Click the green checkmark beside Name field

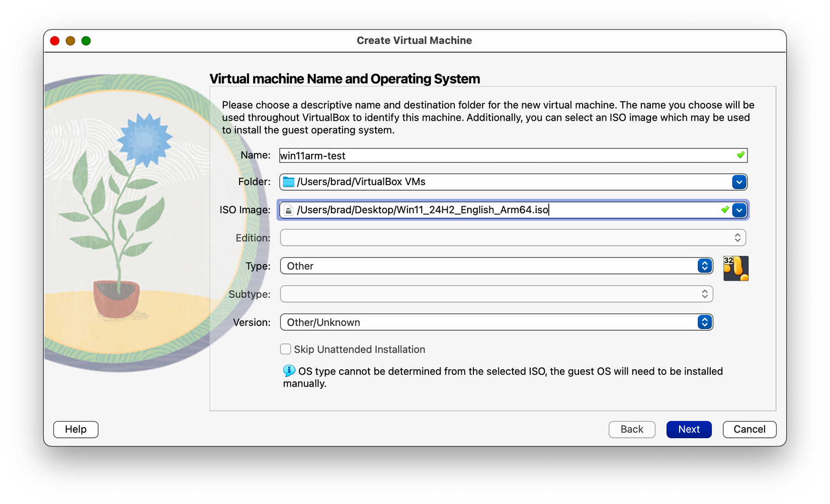pyautogui.click(x=740, y=155)
